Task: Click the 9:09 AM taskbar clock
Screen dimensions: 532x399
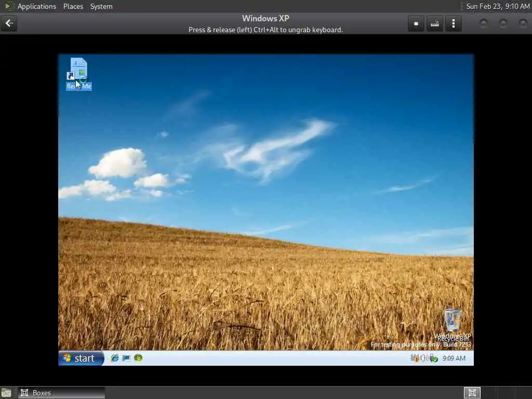Action: (454, 358)
